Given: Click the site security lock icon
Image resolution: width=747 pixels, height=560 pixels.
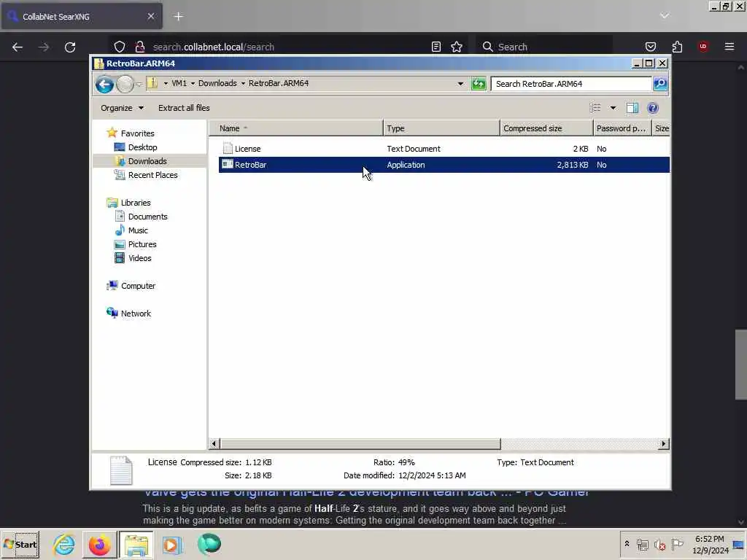Looking at the screenshot, I should (140, 47).
